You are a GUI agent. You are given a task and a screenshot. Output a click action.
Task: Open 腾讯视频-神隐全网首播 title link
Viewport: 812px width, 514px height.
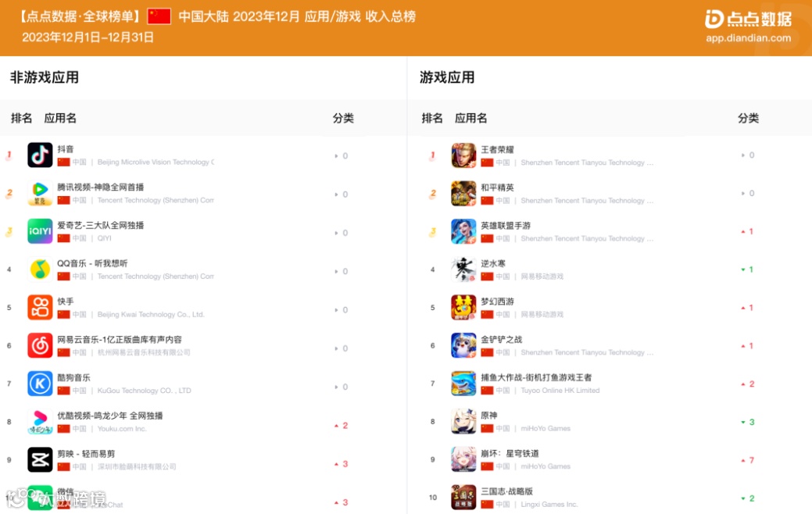[x=101, y=187]
